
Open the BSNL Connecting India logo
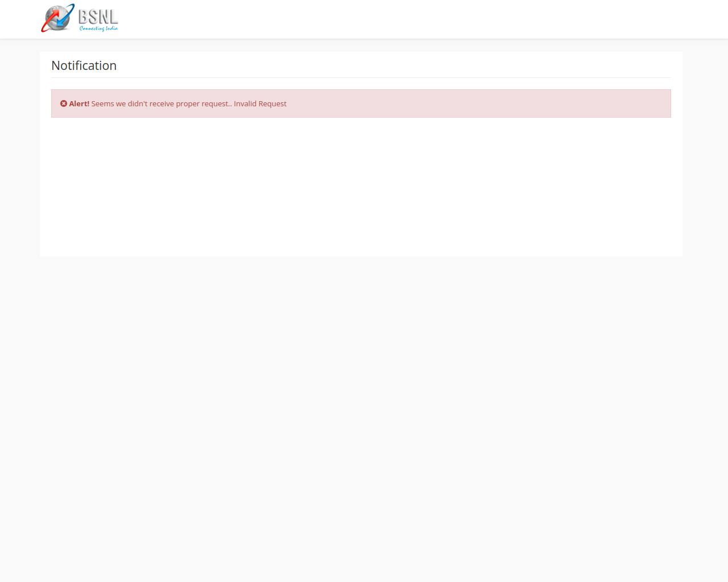(80, 18)
